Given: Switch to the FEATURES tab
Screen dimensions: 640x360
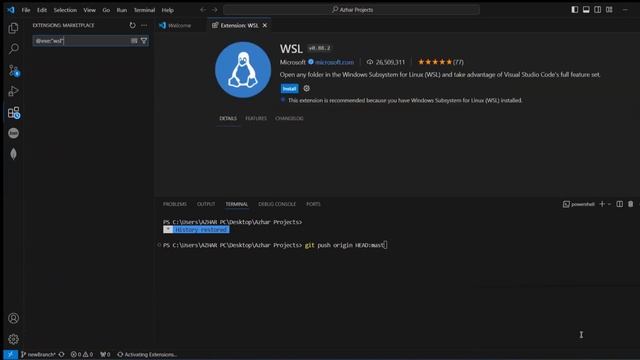Looking at the screenshot, I should click(256, 118).
